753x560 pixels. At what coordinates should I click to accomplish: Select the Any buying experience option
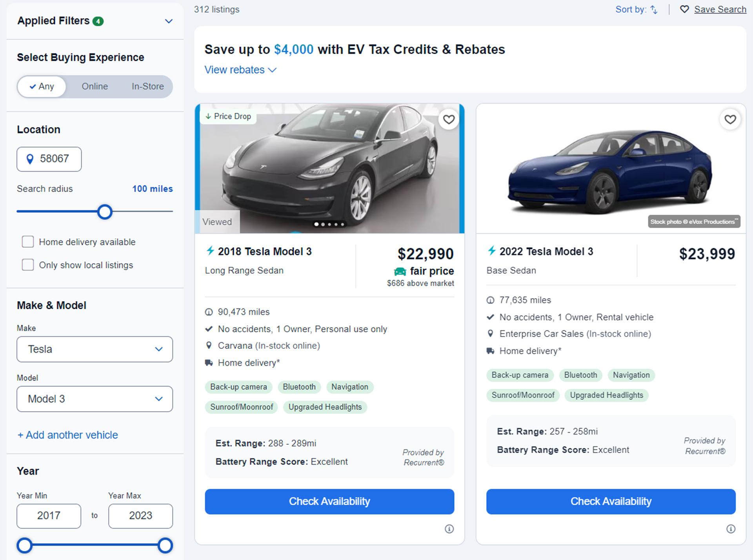tap(42, 86)
